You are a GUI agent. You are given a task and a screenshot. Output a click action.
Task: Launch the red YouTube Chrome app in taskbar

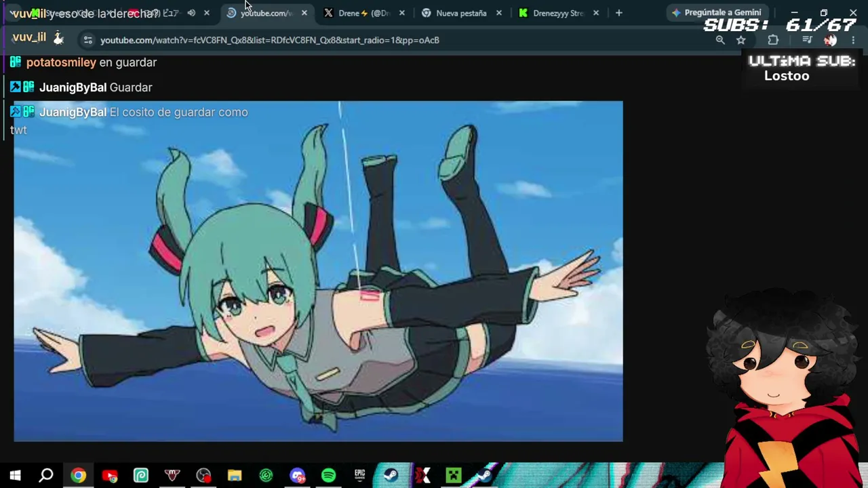point(110,476)
